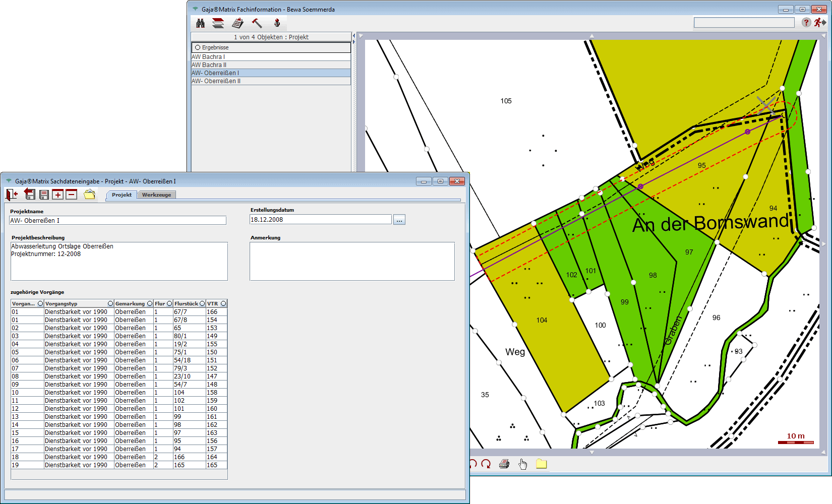Click the Projektname input field
The image size is (832, 504).
[x=117, y=221]
